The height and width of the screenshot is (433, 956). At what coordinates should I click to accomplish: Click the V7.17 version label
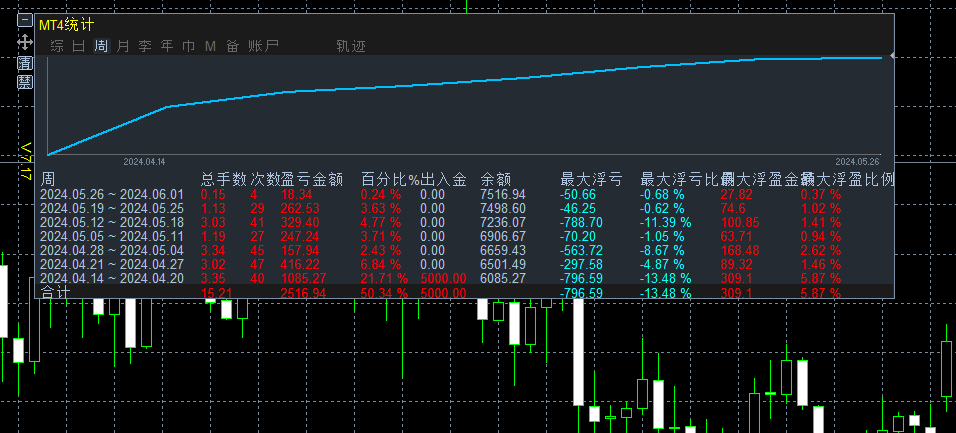26,161
